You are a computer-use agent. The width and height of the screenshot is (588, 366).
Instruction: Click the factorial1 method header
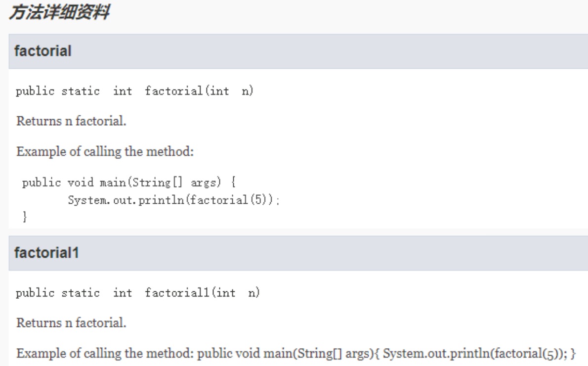298,253
